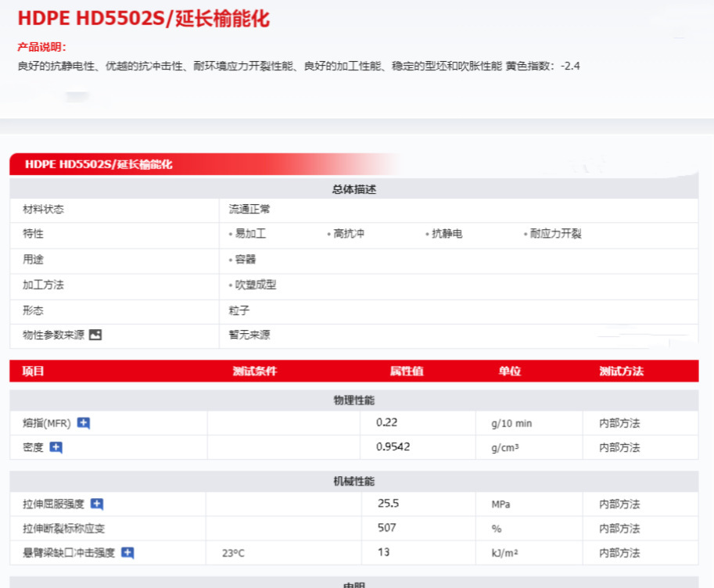Screen dimensions: 714x588
Task: Click the 粒子 form value
Action: 239,310
